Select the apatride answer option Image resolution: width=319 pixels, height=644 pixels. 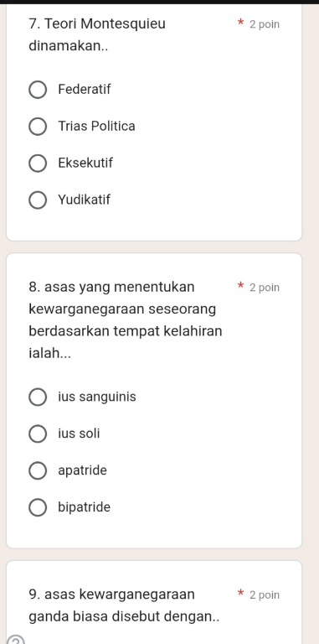[x=38, y=470]
